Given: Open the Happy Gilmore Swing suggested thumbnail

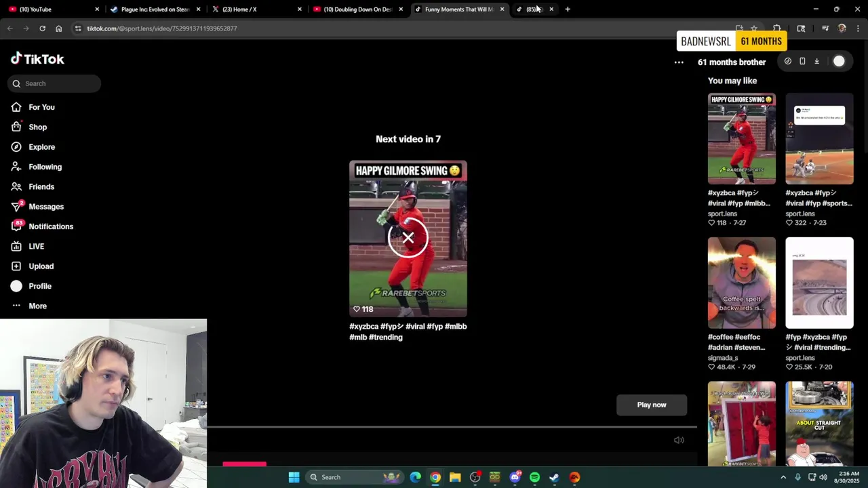Looking at the screenshot, I should click(742, 139).
